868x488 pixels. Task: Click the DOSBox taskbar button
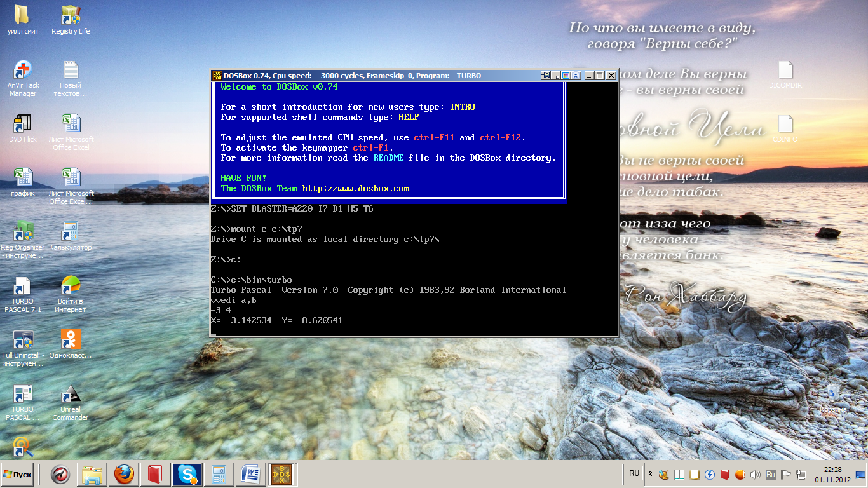(283, 475)
